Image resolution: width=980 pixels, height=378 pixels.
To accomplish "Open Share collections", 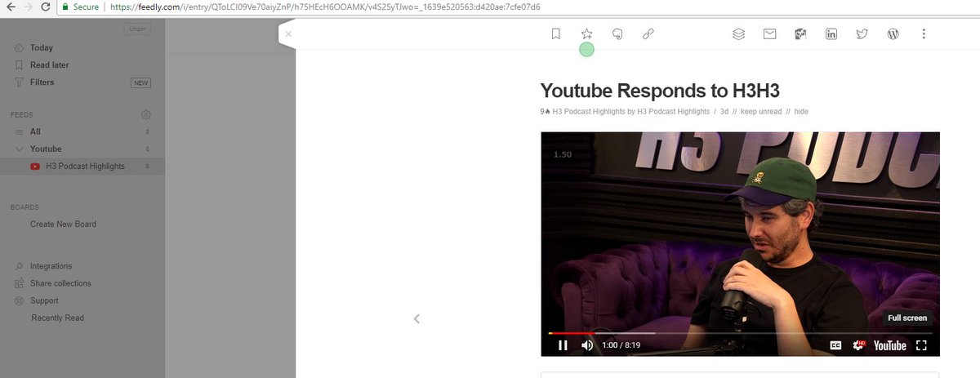I will pos(60,283).
